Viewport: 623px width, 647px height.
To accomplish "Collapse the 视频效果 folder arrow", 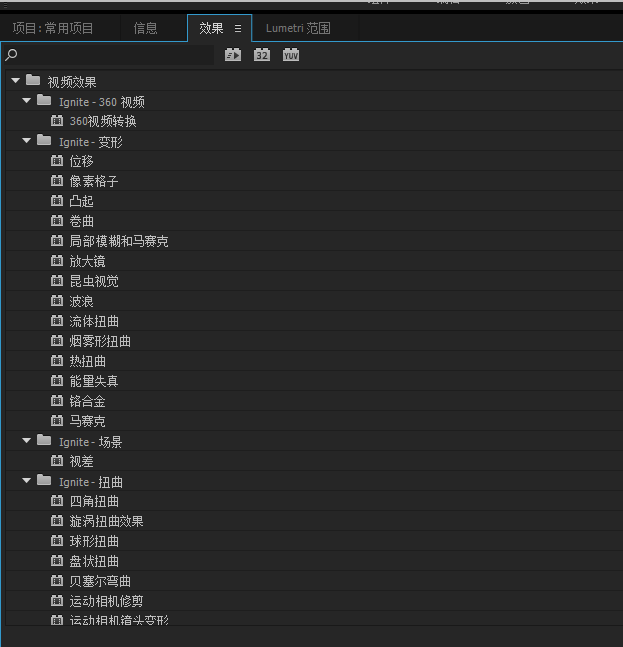I will 16,80.
